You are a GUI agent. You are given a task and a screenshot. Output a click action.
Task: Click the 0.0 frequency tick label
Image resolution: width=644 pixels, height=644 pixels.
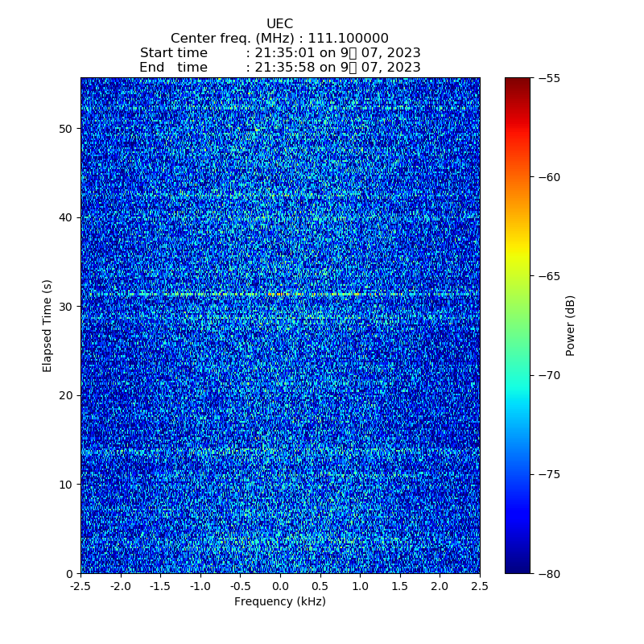280,587
